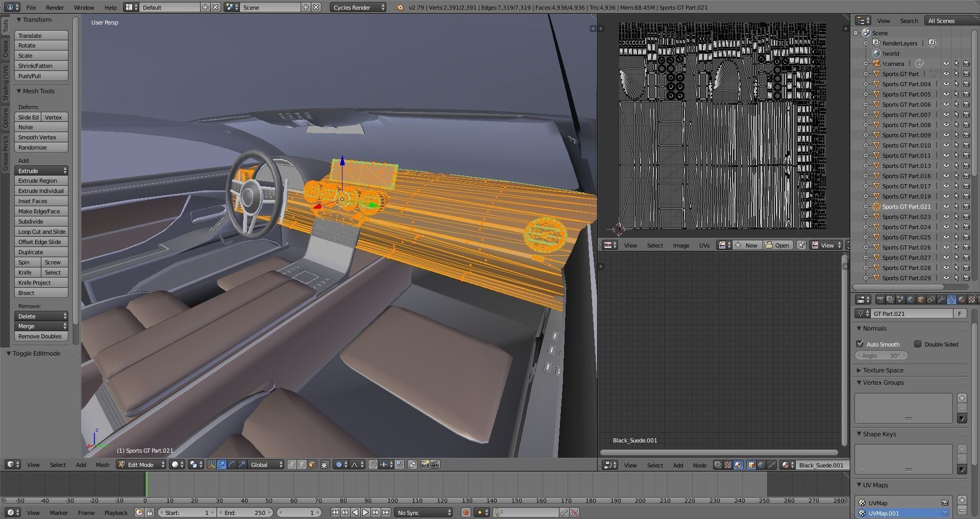Click the translate manipulator arrow icon
The image size is (980, 519).
point(222,464)
